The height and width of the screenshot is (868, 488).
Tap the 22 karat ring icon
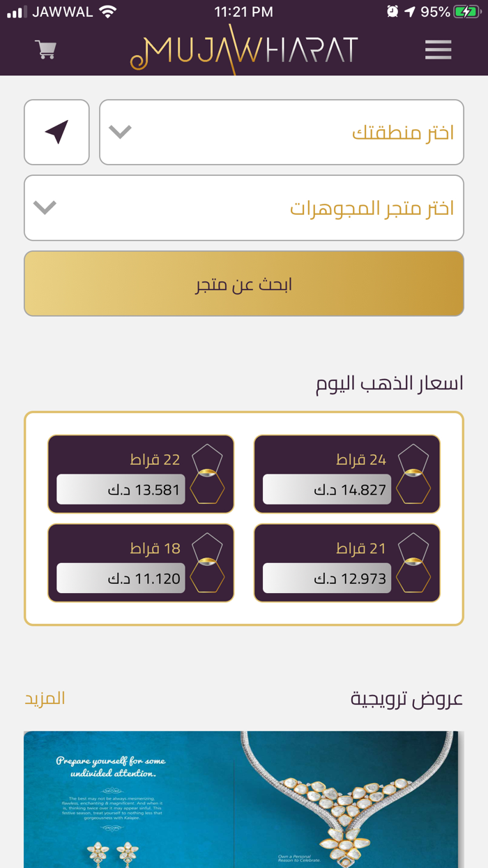coord(207,474)
